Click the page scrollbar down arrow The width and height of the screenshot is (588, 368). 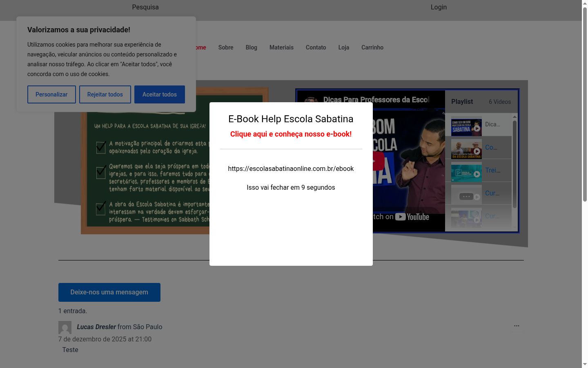(x=585, y=364)
